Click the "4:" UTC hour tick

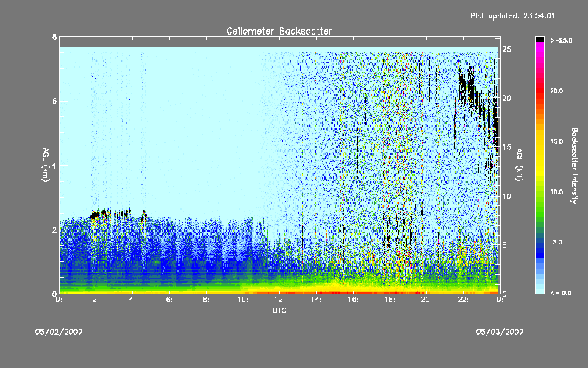point(132,300)
